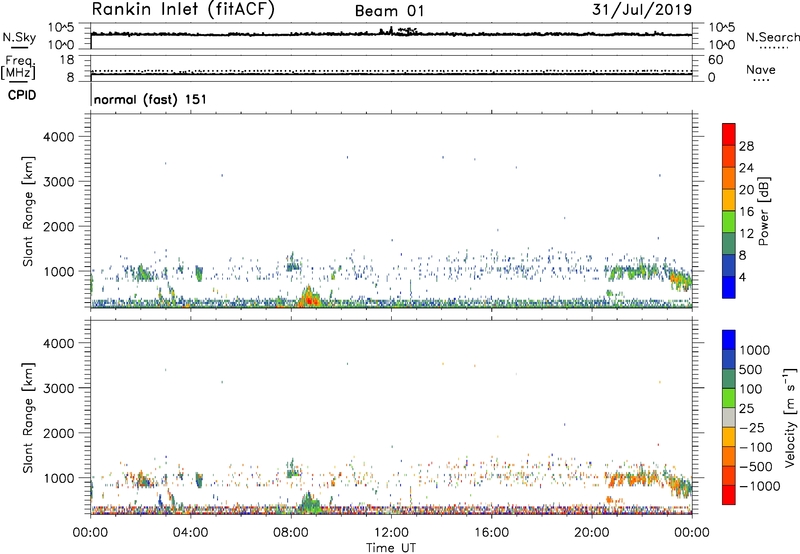The height and width of the screenshot is (554, 800).
Task: Click the "N.Search" legend label
Action: tap(772, 37)
